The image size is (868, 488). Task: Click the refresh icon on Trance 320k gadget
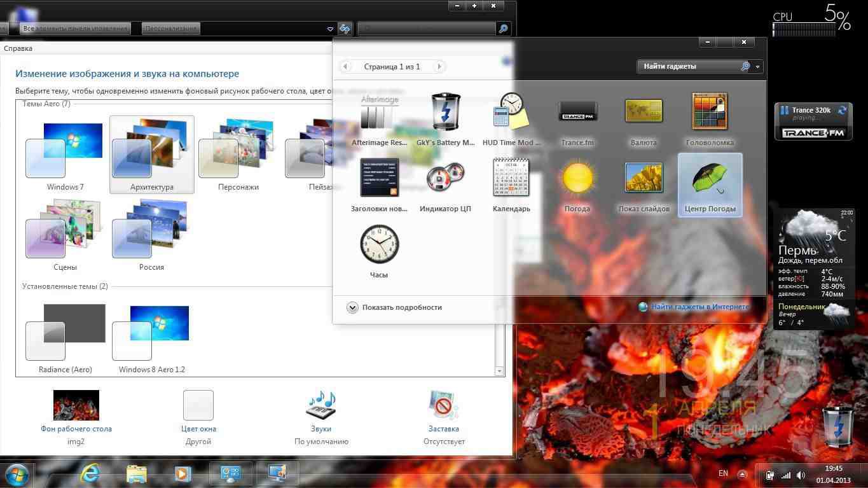(x=843, y=110)
